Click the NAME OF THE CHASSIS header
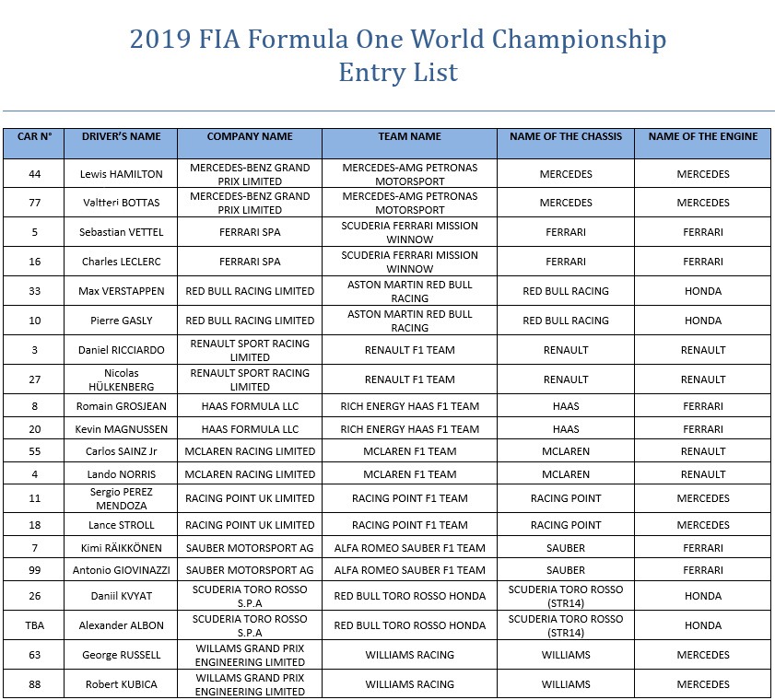Screen dimensions: 775x700 [x=566, y=144]
